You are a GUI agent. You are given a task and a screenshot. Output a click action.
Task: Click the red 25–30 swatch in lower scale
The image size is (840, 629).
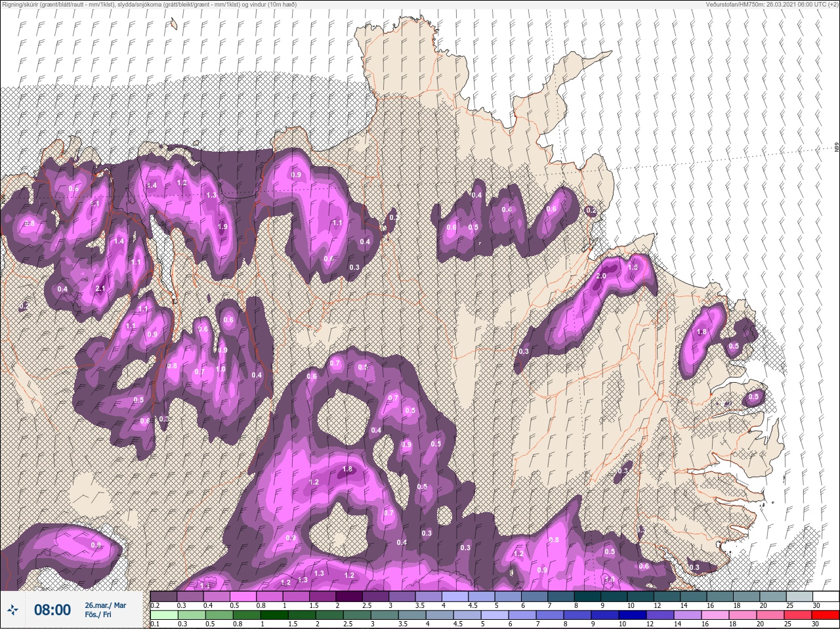(x=826, y=615)
